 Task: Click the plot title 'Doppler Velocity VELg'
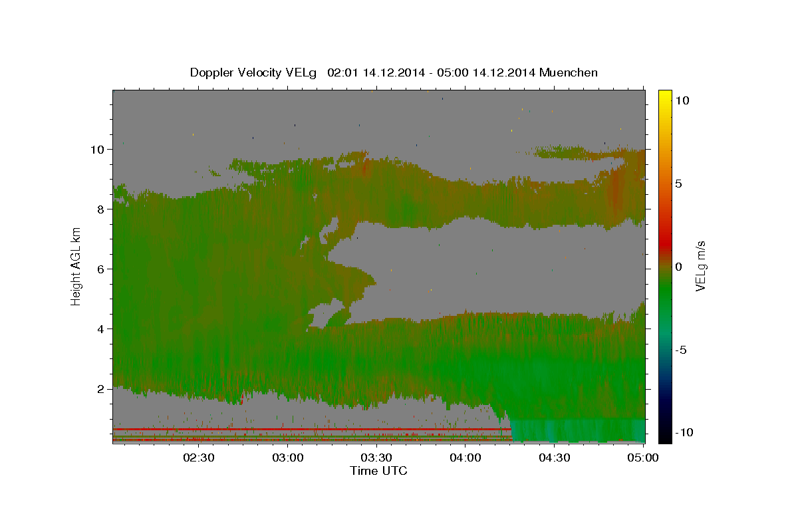pyautogui.click(x=254, y=72)
